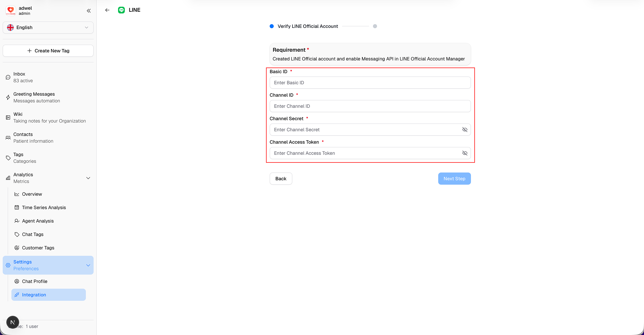Screen dimensions: 644x335
Task: Open the English language selector
Action: (x=48, y=28)
